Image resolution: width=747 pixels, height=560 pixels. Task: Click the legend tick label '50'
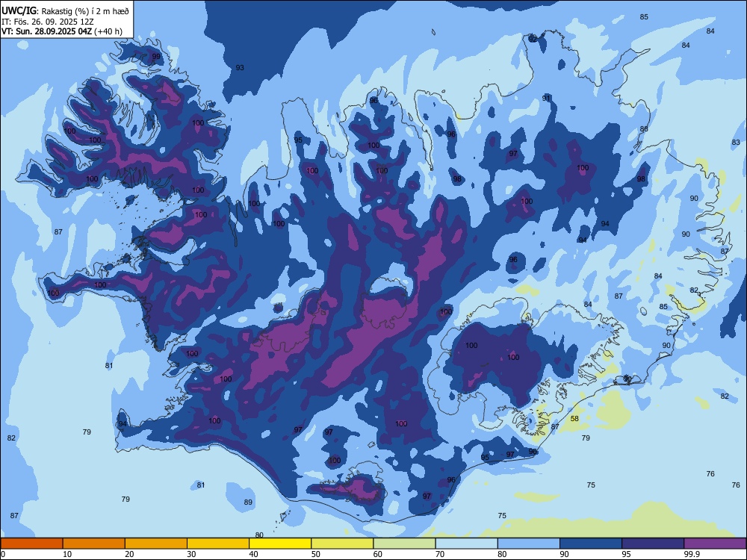[315, 554]
